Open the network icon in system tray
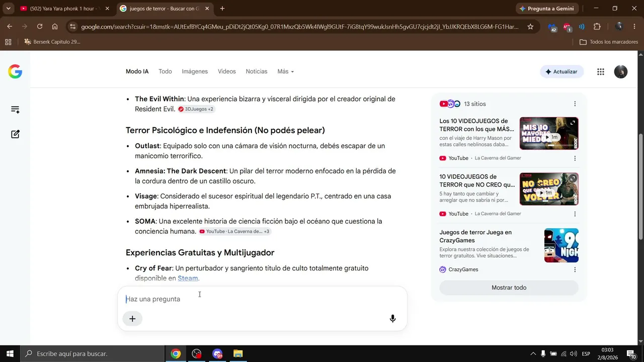644x362 pixels. click(x=563, y=354)
